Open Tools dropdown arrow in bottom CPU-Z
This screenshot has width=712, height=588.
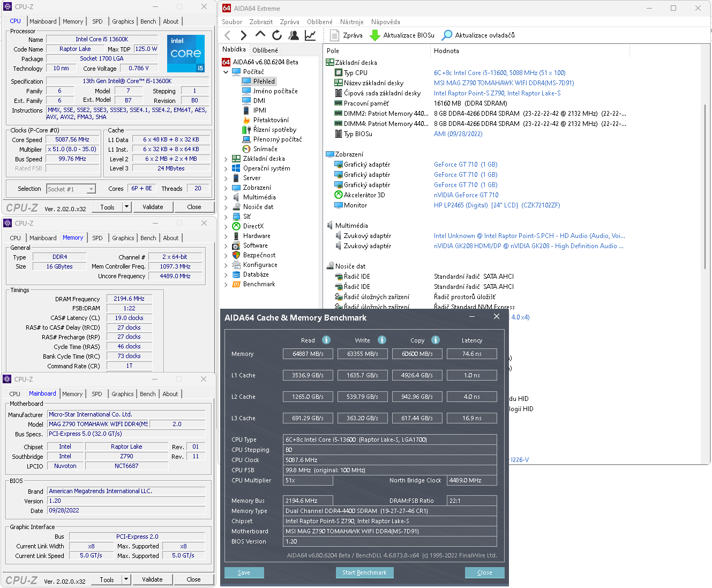[126, 579]
